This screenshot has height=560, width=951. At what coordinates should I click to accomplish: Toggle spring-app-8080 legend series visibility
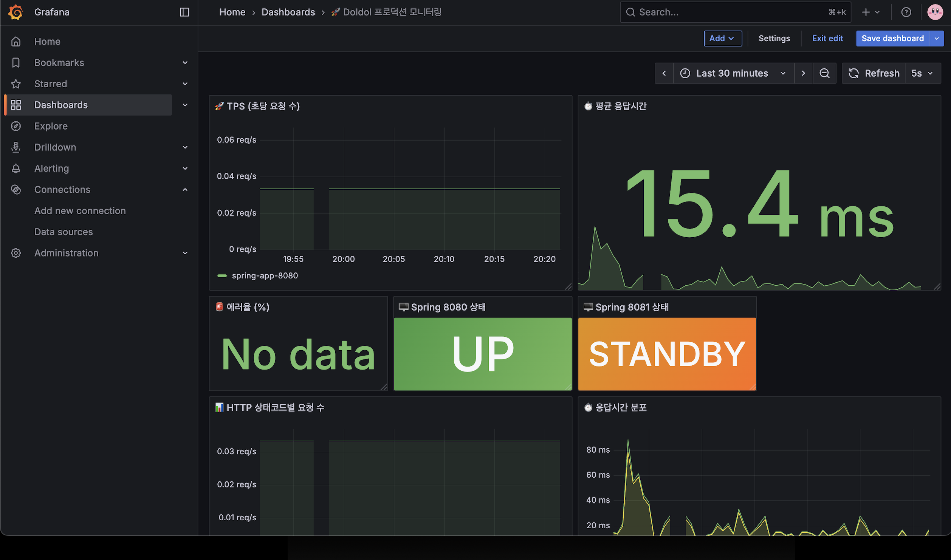[265, 276]
